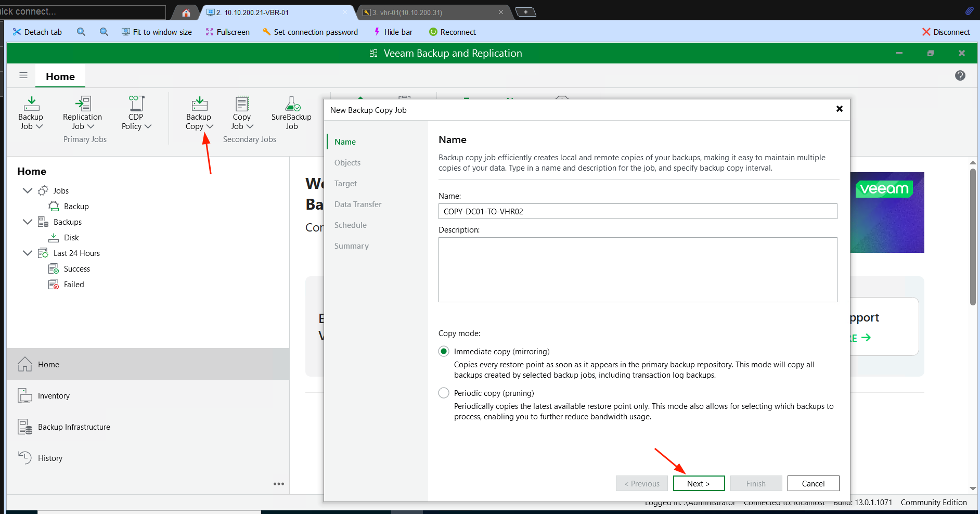
Task: Click the paperclip icon in the top-right corner
Action: point(969,11)
